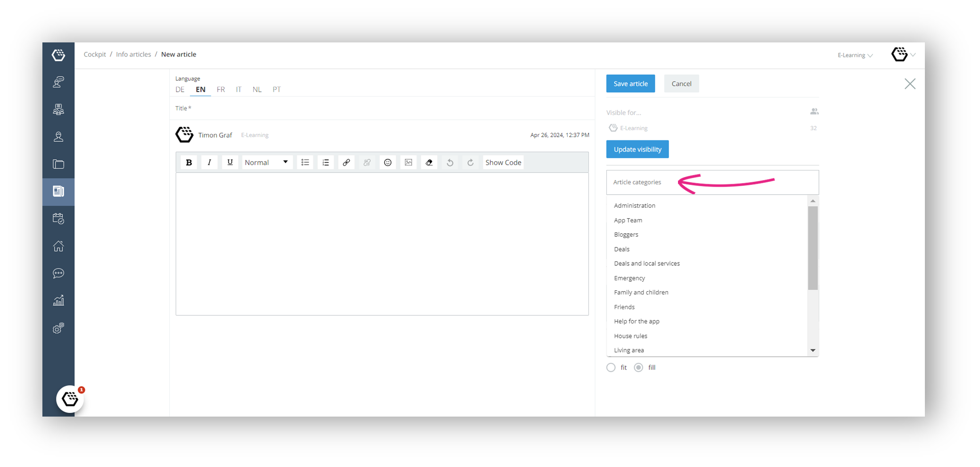Open the house sidebar icon

pos(58,246)
